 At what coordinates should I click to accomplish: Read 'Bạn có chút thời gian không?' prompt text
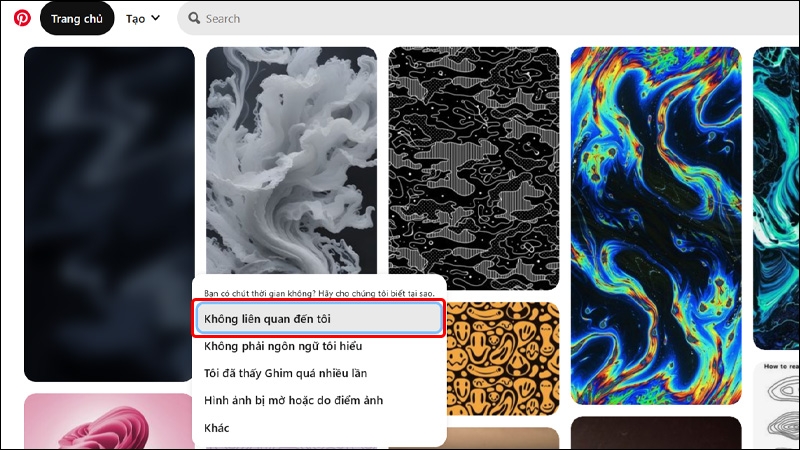click(319, 293)
